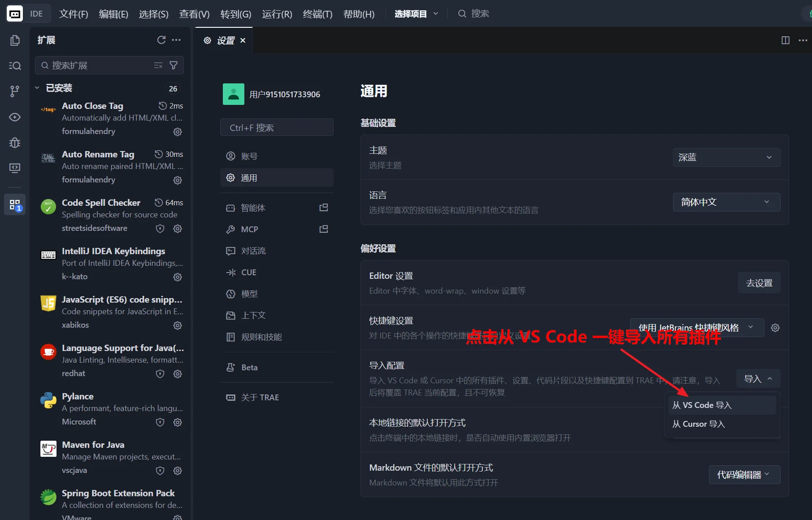
Task: Clear extensions search results icon
Action: 158,65
